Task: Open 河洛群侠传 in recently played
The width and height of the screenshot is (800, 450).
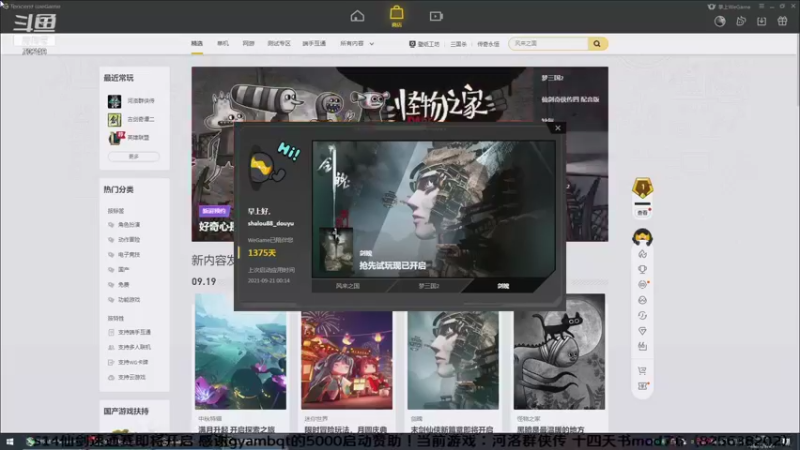Action: tap(131, 101)
